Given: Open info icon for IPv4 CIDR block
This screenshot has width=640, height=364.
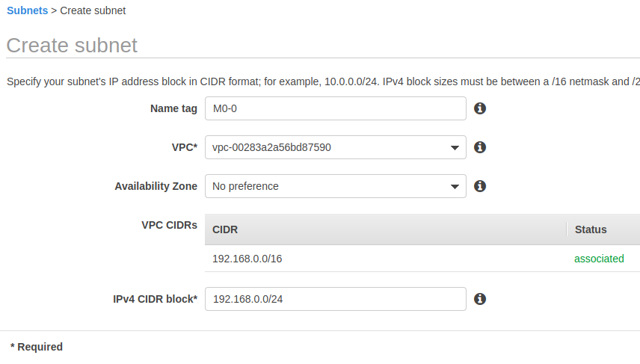Looking at the screenshot, I should [481, 299].
